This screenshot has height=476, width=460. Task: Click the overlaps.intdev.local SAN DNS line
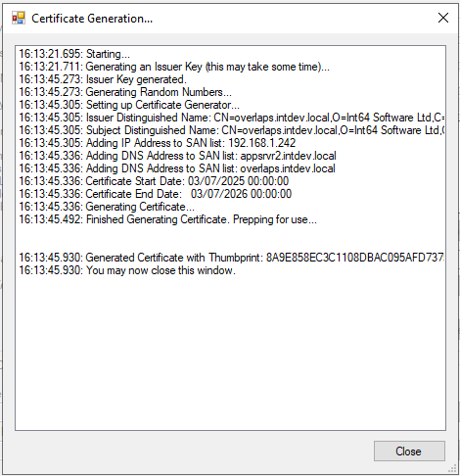pos(177,168)
